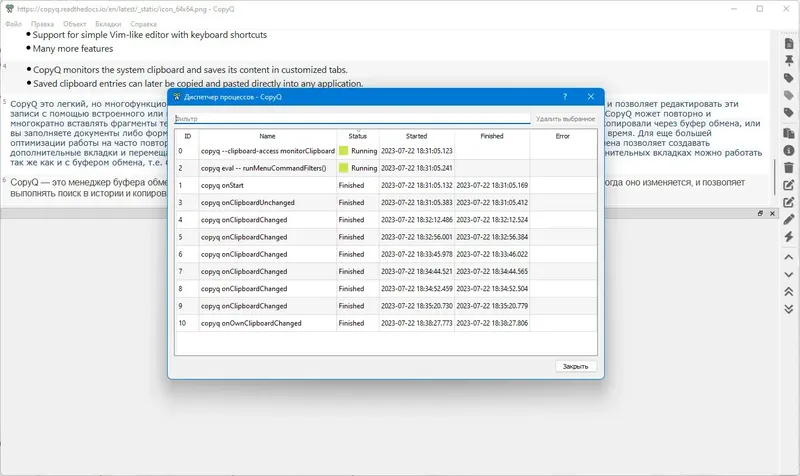Click green status swatch of runMenuCommandFilters process
The height and width of the screenshot is (476, 800).
click(x=343, y=168)
